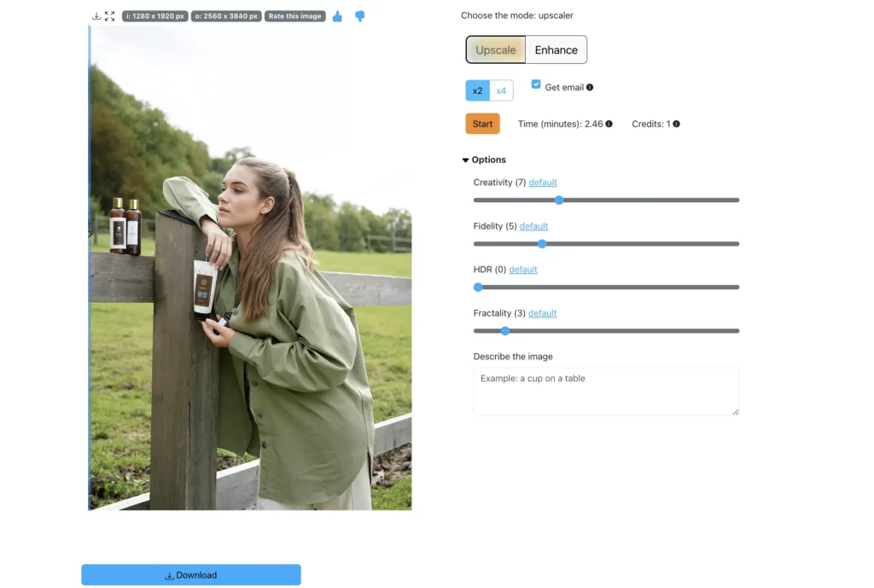This screenshot has height=588, width=874.
Task: Disable the Get email checkbox
Action: [x=536, y=84]
